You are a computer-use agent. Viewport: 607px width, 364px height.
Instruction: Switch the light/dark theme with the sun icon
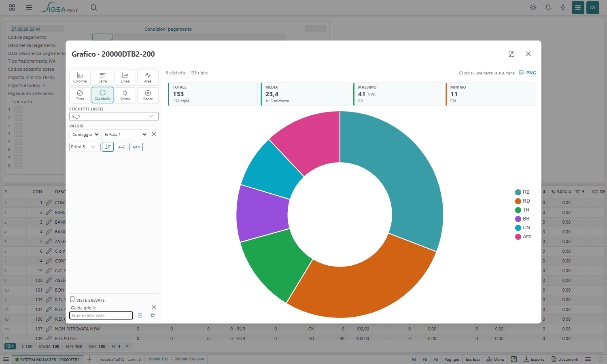[533, 8]
